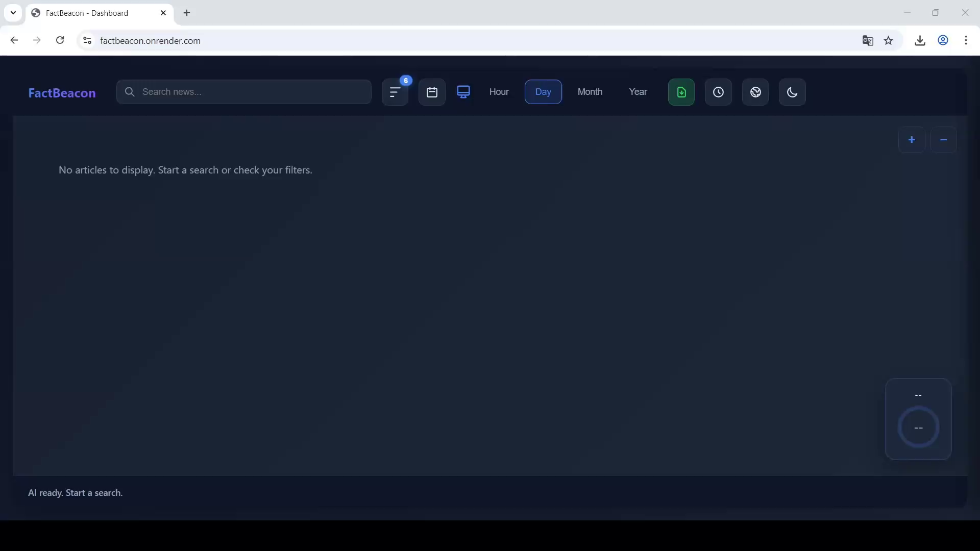Viewport: 980px width, 551px height.
Task: Click the blue monitor display icon
Action: (463, 92)
